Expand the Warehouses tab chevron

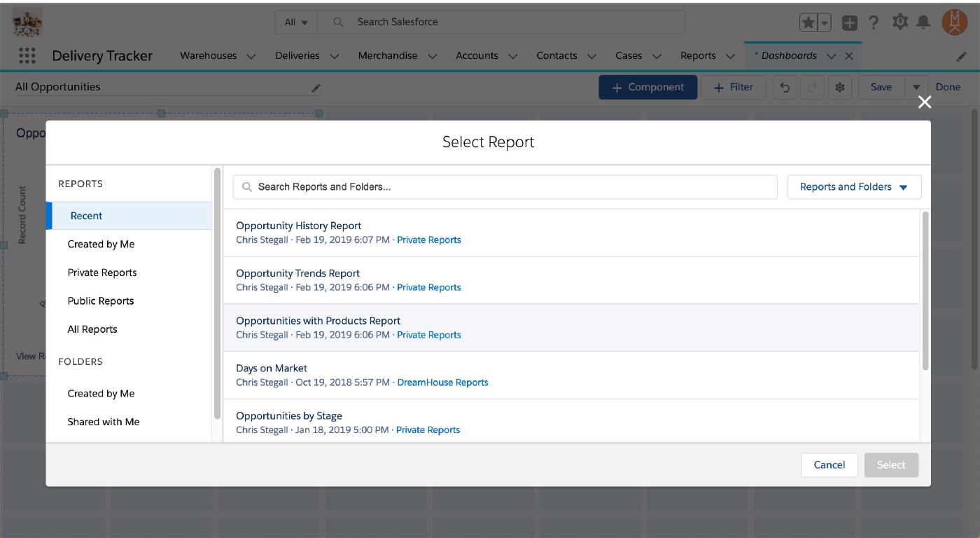pyautogui.click(x=251, y=56)
